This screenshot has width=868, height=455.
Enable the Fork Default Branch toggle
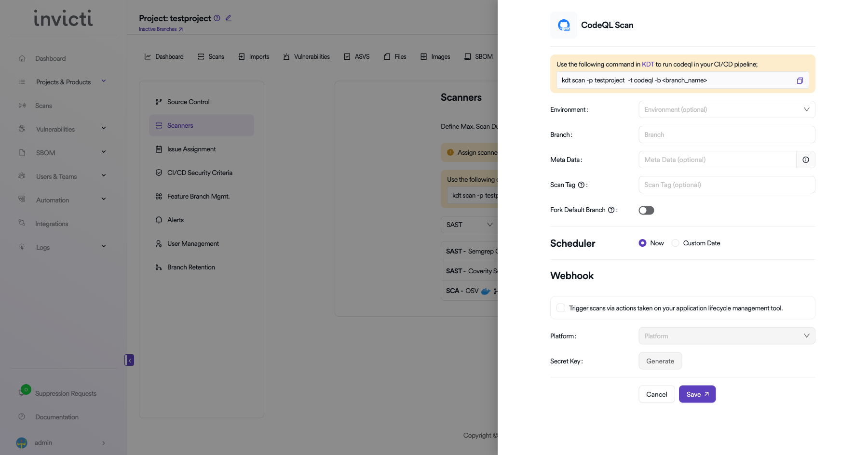pos(646,210)
